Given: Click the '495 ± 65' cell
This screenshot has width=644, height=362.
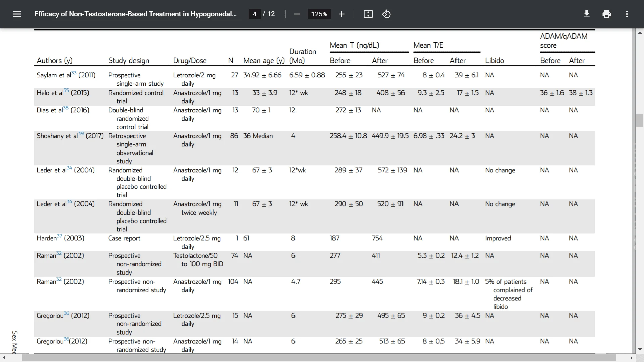Looking at the screenshot, I should coord(391,316).
